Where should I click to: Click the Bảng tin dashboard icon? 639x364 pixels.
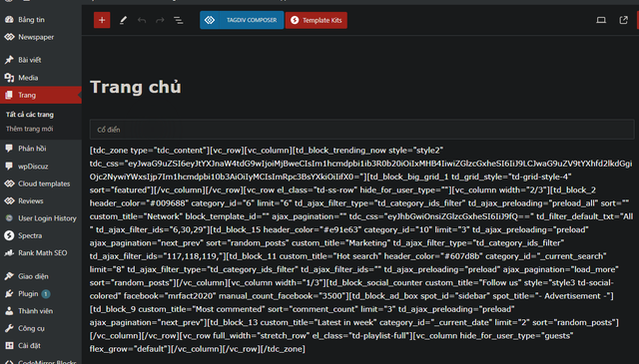(9, 20)
